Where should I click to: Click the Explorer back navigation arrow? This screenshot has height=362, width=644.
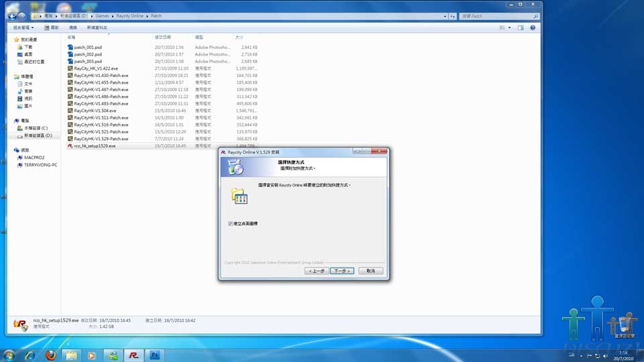(x=13, y=15)
